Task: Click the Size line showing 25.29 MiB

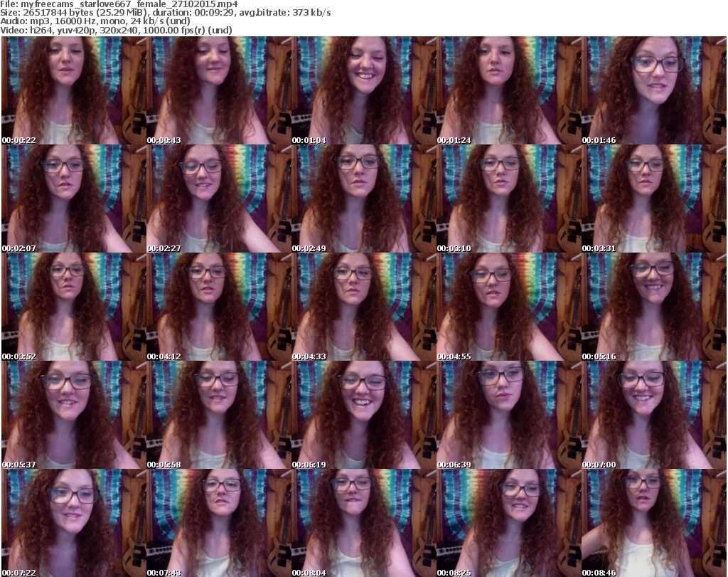Action: (165, 13)
